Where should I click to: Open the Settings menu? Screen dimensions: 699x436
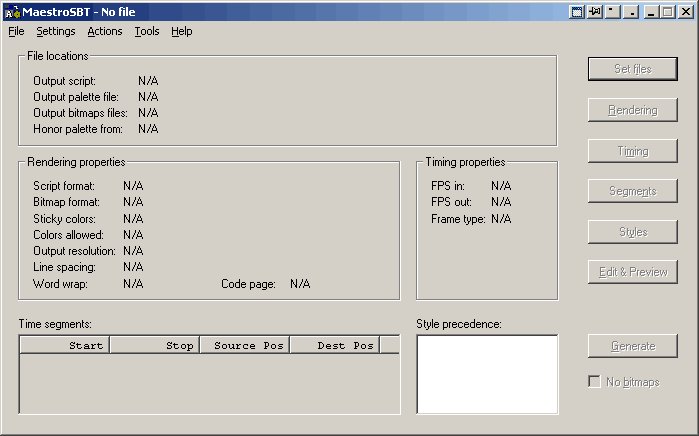(x=56, y=31)
